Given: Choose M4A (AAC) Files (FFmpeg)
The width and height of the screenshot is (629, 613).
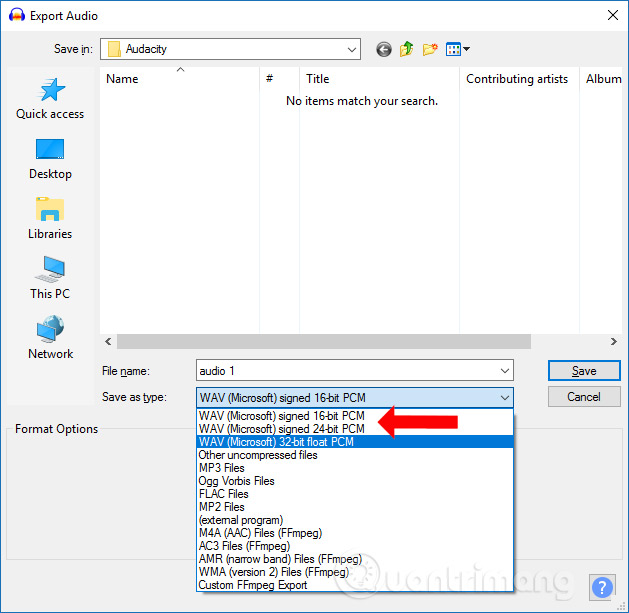Looking at the screenshot, I should click(355, 533).
